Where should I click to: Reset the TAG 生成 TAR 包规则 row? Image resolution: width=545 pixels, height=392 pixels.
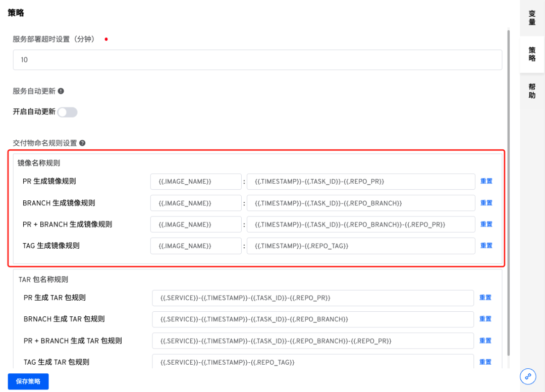(485, 362)
